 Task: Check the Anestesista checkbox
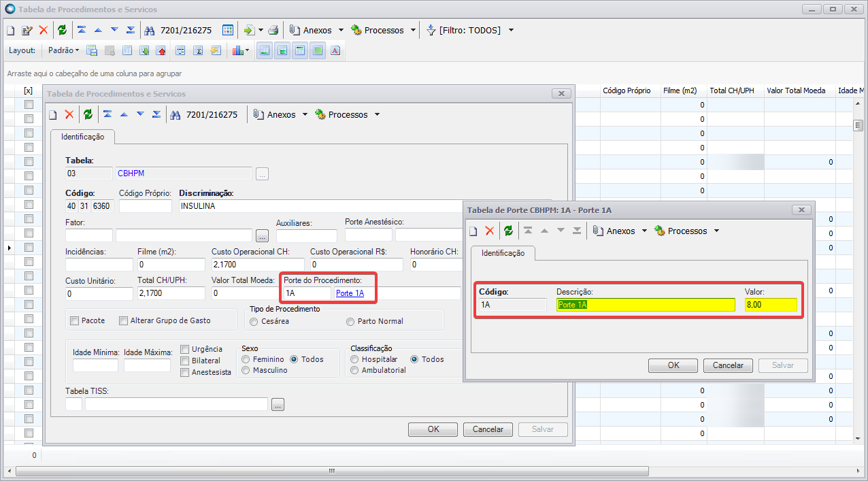tap(185, 372)
